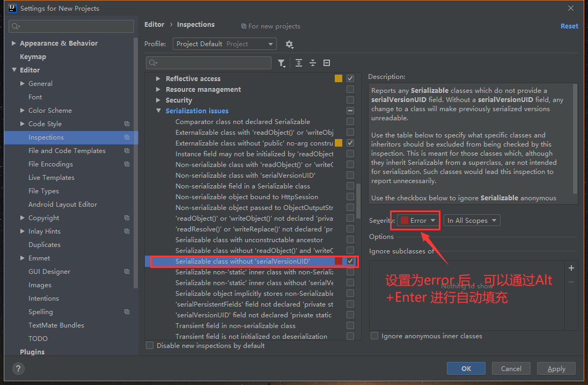Click project-level icon beside Inlay Hints
The width and height of the screenshot is (588, 385).
127,231
